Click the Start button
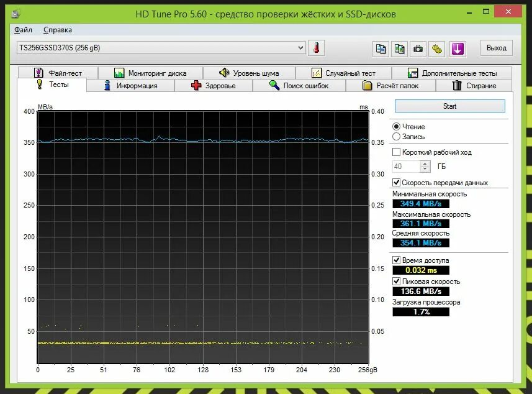 pyautogui.click(x=450, y=106)
